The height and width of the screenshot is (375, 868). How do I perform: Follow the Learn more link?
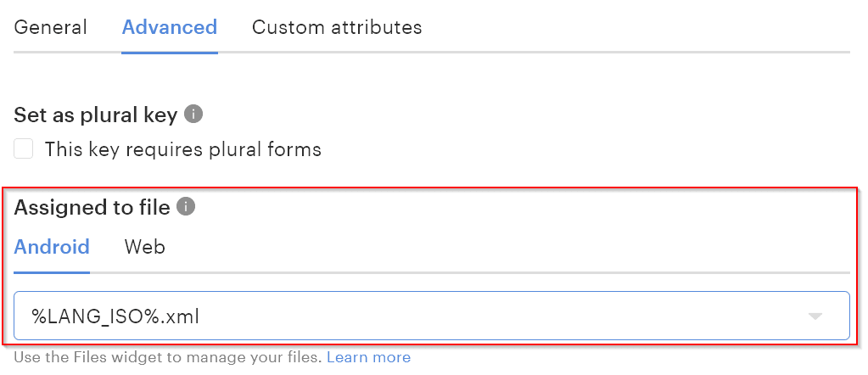(x=368, y=357)
